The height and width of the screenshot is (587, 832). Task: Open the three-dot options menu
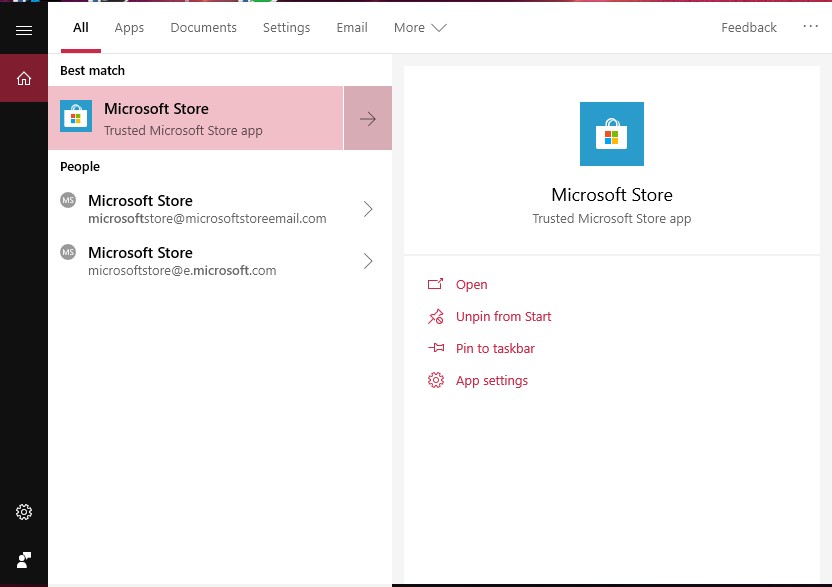tap(810, 26)
